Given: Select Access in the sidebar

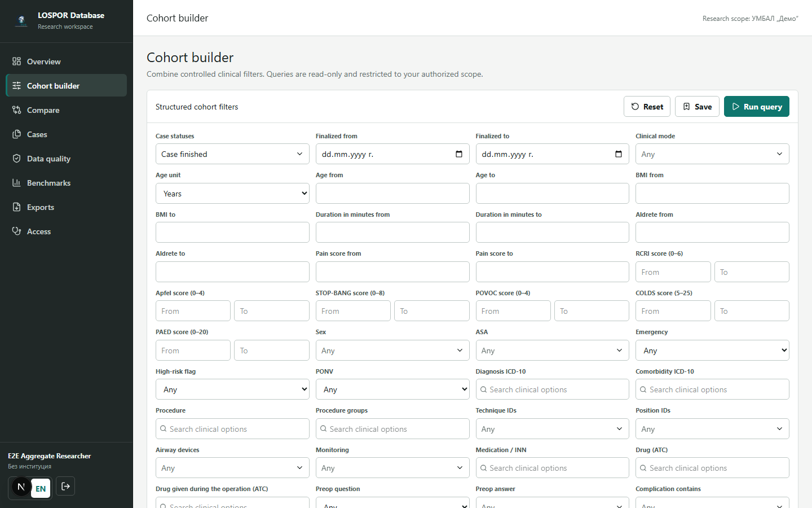Looking at the screenshot, I should (66, 231).
